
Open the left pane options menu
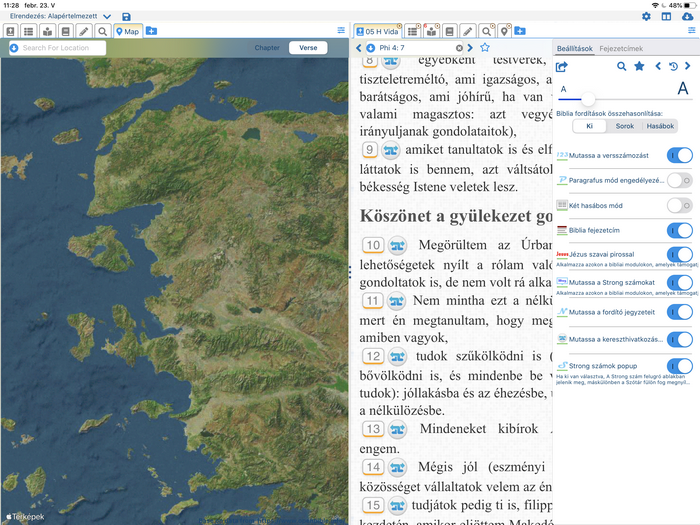pos(341,30)
